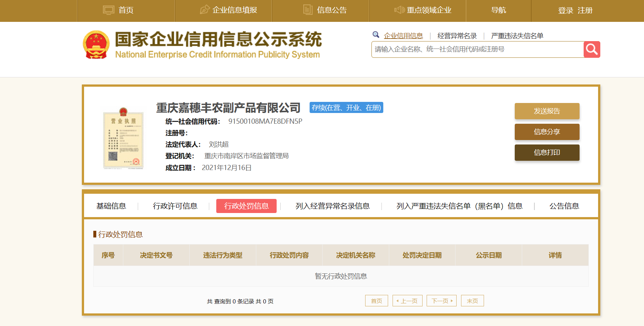Open the 企业信息填报 navigation item
This screenshot has height=326, width=644.
[x=235, y=10]
